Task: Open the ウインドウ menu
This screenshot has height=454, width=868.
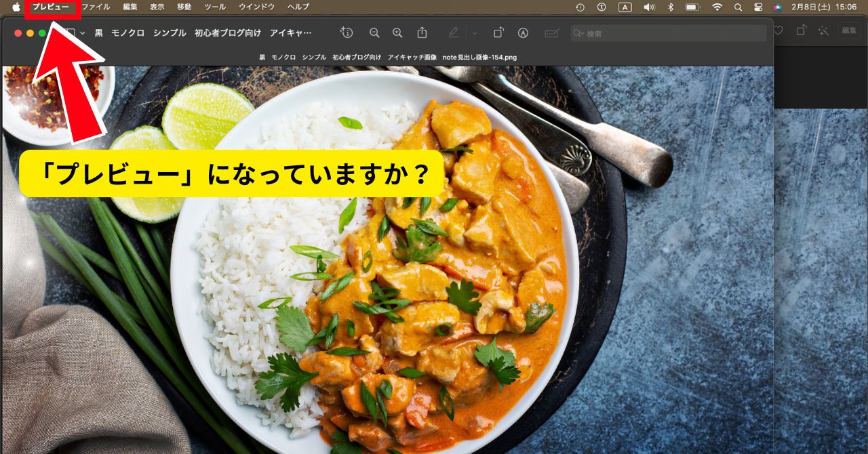Action: 257,7
